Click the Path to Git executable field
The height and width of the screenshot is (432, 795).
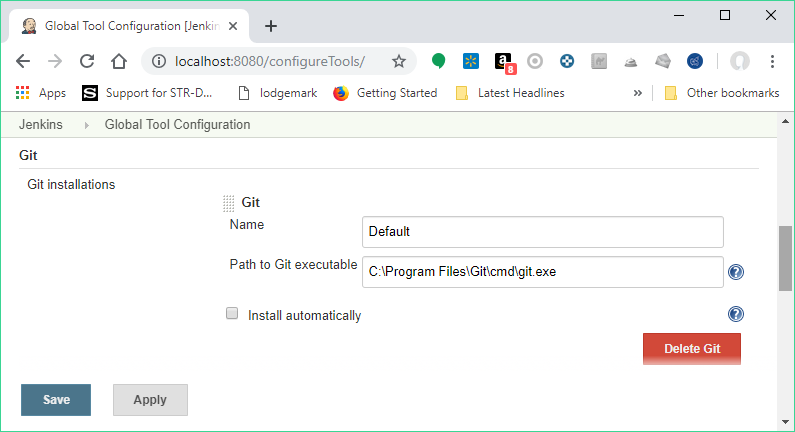pos(543,272)
